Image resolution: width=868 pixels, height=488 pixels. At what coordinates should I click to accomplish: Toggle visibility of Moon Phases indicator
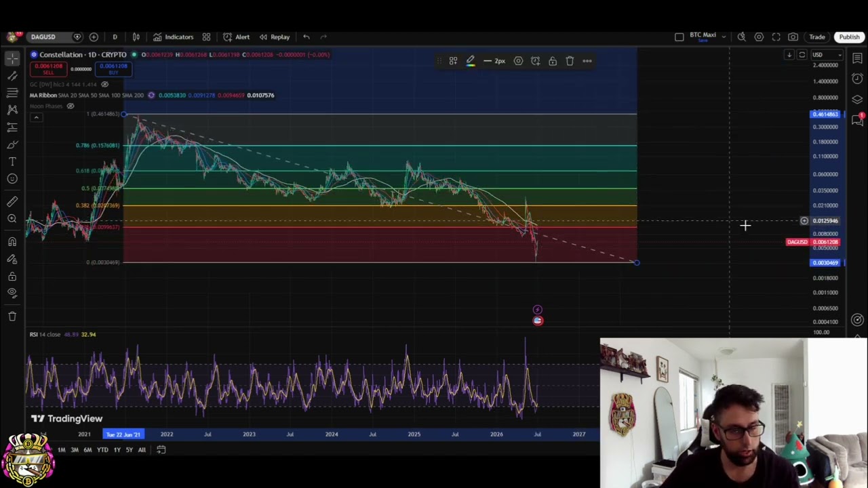(x=70, y=106)
